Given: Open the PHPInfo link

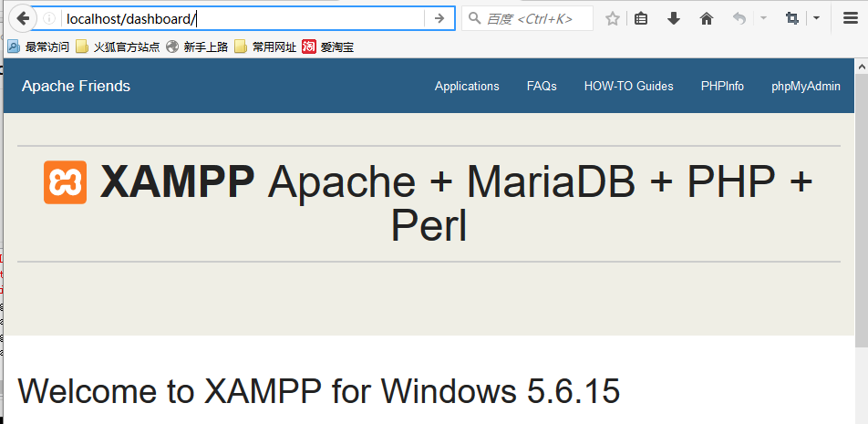Looking at the screenshot, I should coord(722,86).
